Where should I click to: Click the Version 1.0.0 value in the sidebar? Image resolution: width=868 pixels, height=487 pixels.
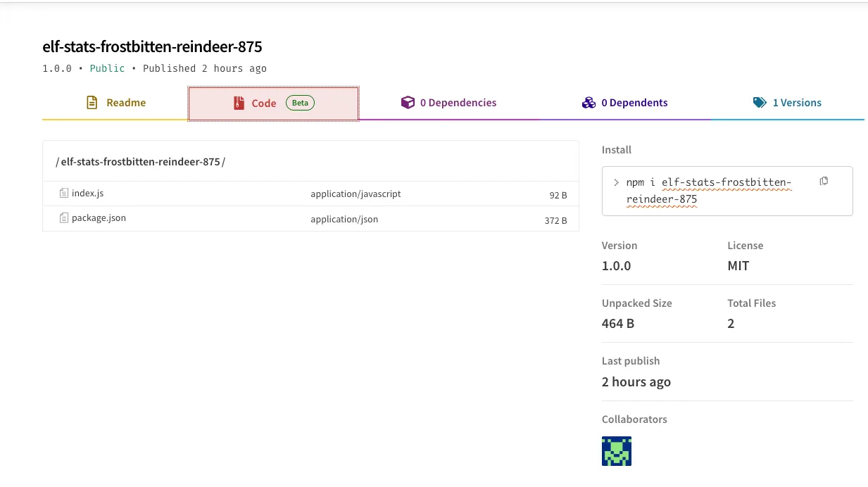click(616, 266)
